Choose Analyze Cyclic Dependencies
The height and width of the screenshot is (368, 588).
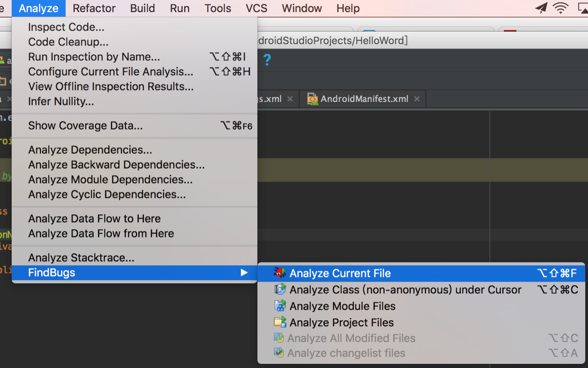click(107, 194)
